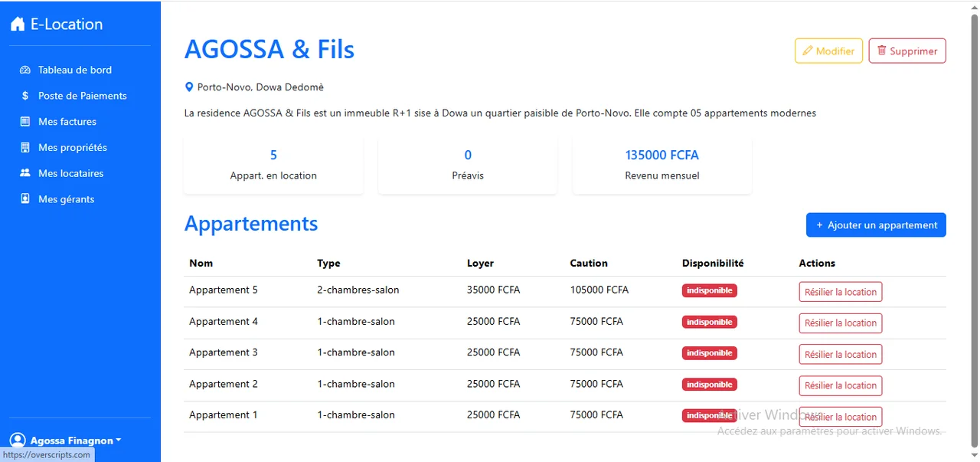Click the indisponible badge of Appartement 5
The width and height of the screenshot is (980, 462).
pos(710,290)
